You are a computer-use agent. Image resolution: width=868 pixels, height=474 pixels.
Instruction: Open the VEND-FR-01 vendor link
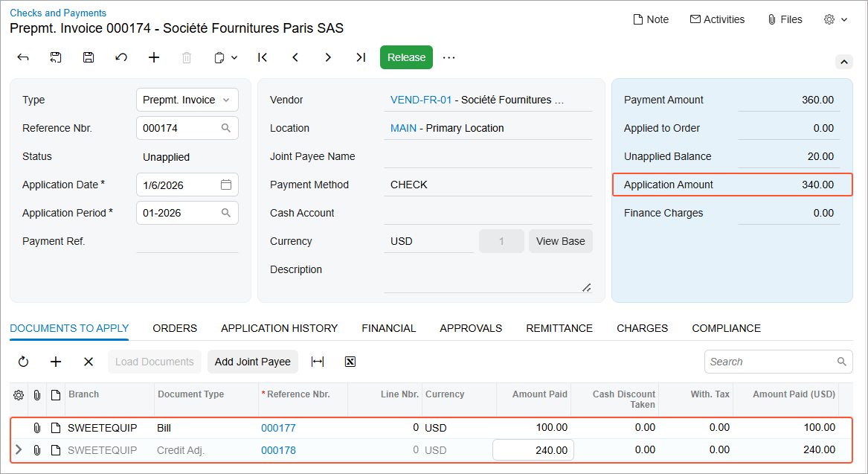(x=421, y=100)
